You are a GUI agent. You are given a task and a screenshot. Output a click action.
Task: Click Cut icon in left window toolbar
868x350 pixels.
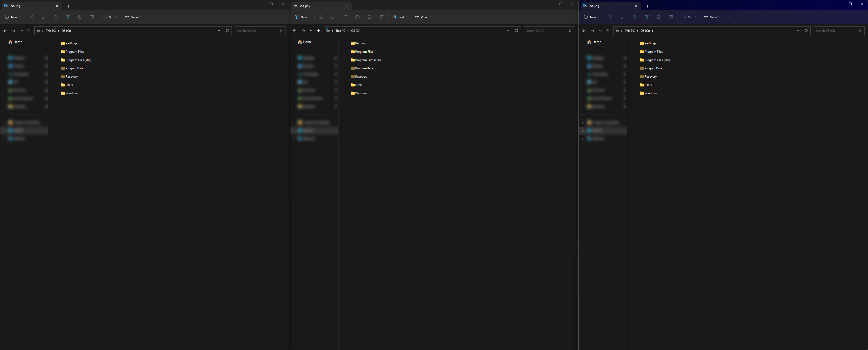point(31,17)
